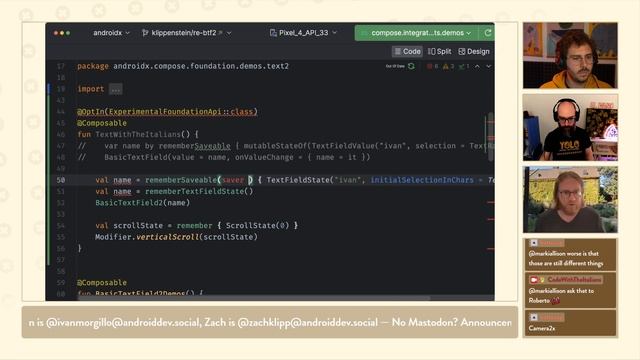Click rememberTextFieldState() on line 51

pos(199,191)
